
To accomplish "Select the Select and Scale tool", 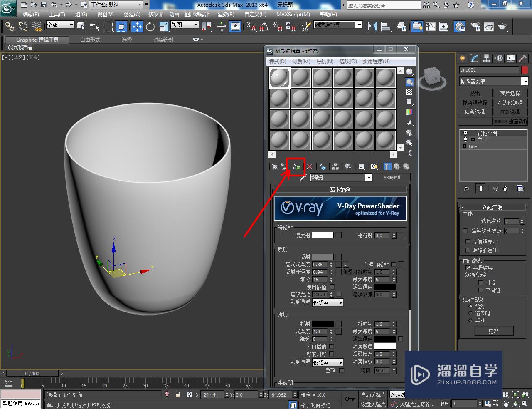I will pyautogui.click(x=164, y=27).
